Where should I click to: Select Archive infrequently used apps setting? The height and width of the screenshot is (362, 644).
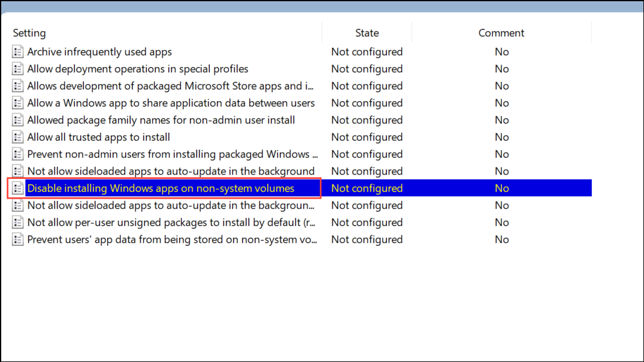tap(99, 51)
